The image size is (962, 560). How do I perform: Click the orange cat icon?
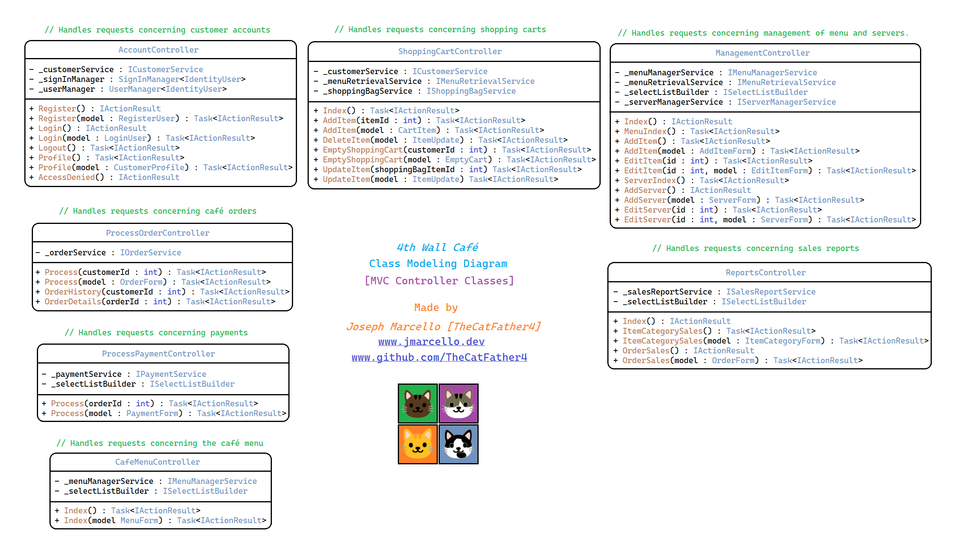pyautogui.click(x=417, y=444)
